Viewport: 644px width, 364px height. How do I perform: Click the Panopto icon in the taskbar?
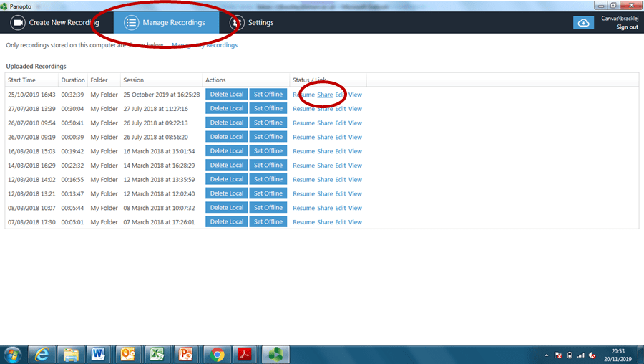point(274,354)
